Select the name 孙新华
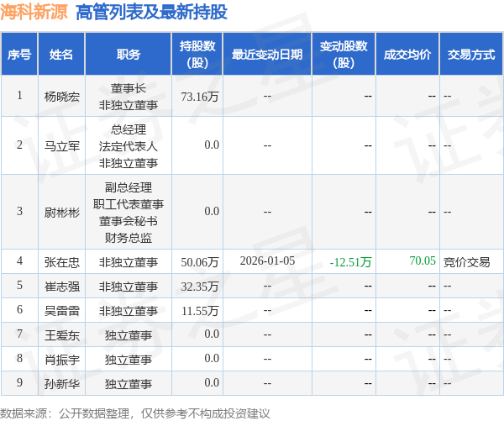This screenshot has height=421, width=504. click(x=61, y=384)
